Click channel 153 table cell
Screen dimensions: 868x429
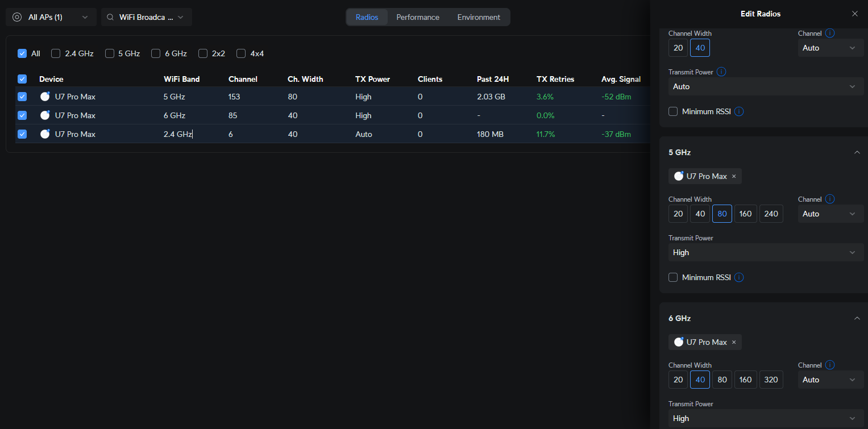click(x=234, y=97)
